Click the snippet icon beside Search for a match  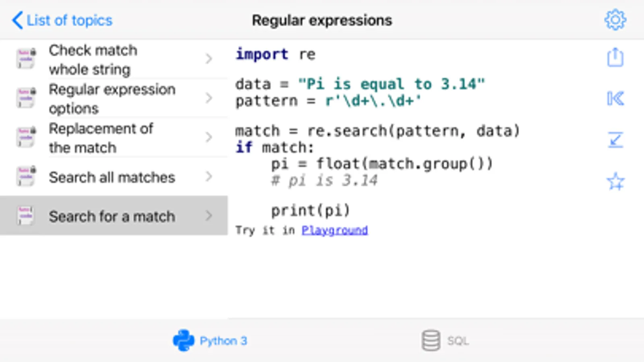point(25,216)
